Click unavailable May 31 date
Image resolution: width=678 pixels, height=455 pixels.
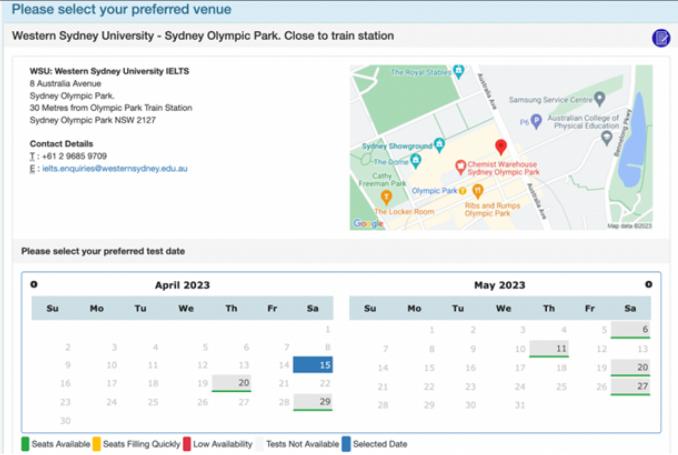click(520, 405)
